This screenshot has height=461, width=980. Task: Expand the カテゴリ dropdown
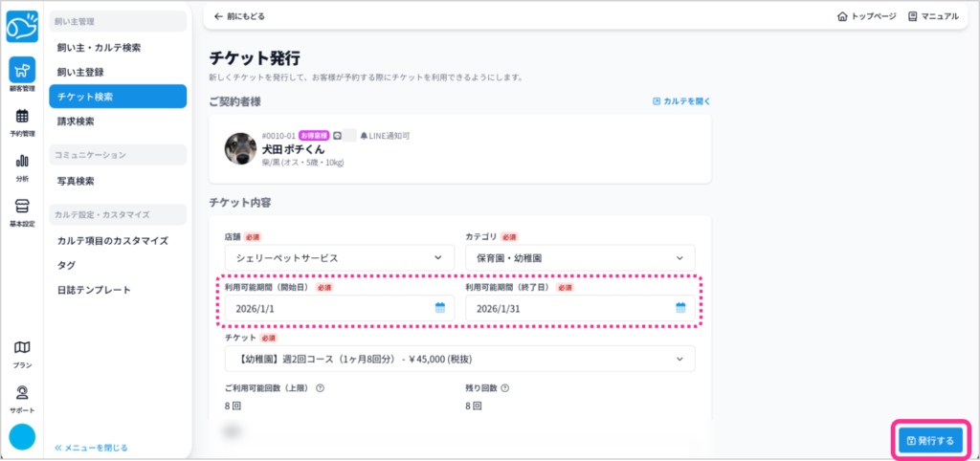(x=580, y=257)
